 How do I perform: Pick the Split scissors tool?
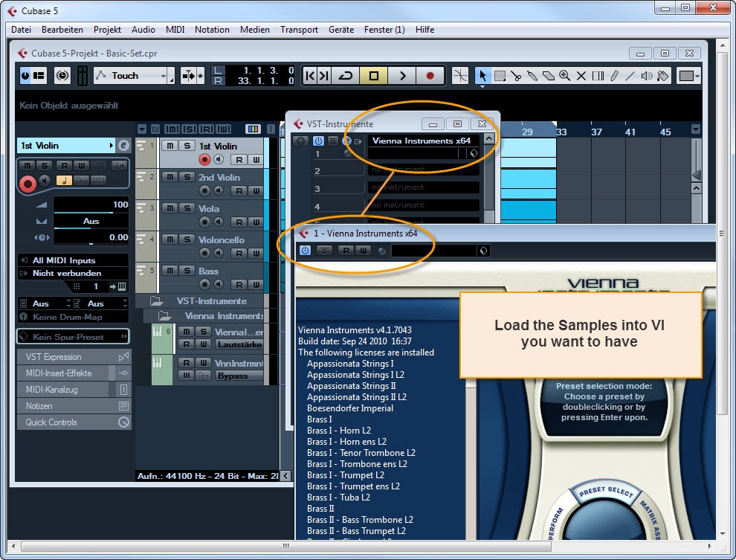(x=516, y=76)
